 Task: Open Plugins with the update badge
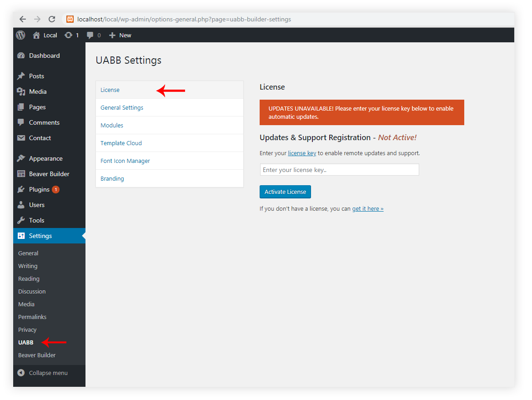39,189
